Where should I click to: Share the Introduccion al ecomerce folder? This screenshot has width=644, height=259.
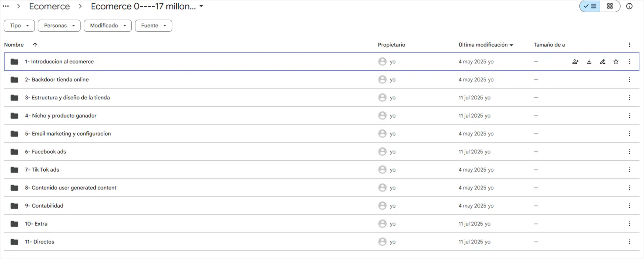[x=575, y=62]
